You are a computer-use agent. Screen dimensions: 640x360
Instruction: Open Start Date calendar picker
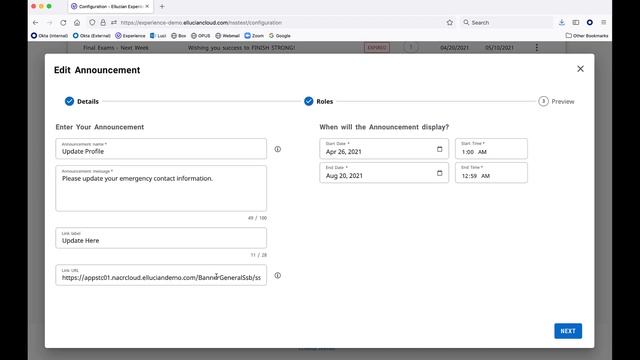coord(440,149)
